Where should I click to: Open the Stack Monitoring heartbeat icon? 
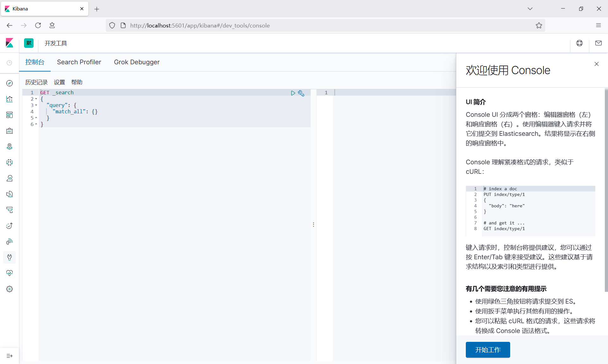click(9, 273)
